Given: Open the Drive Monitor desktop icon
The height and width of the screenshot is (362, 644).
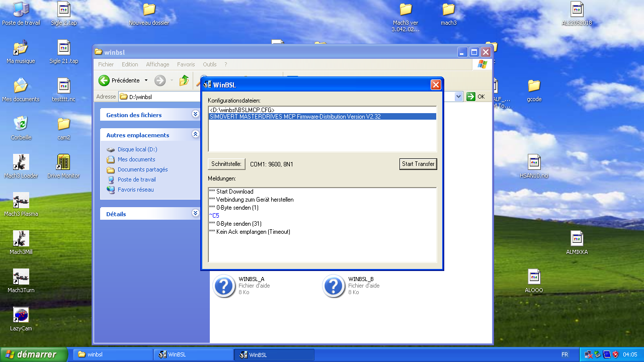Looking at the screenshot, I should click(63, 162).
